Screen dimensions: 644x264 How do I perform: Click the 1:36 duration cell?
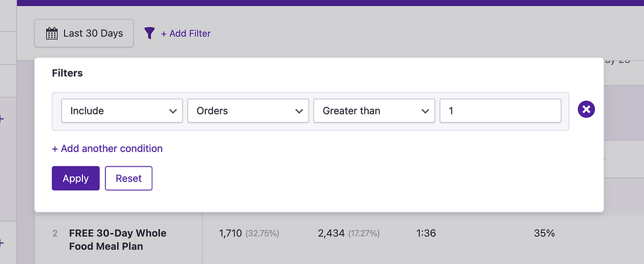pyautogui.click(x=426, y=233)
